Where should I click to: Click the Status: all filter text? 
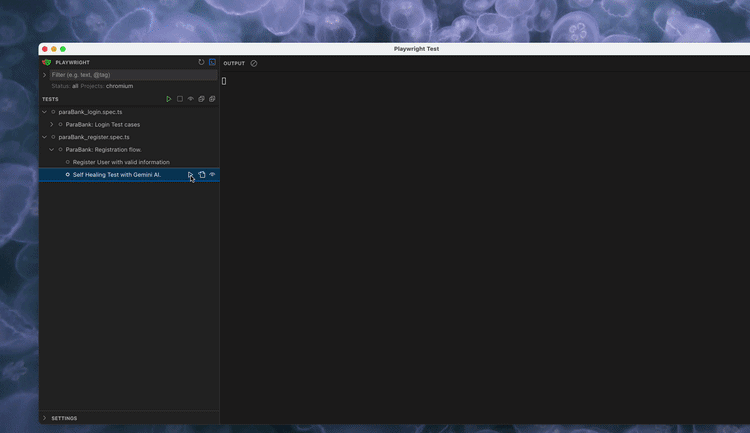click(65, 86)
